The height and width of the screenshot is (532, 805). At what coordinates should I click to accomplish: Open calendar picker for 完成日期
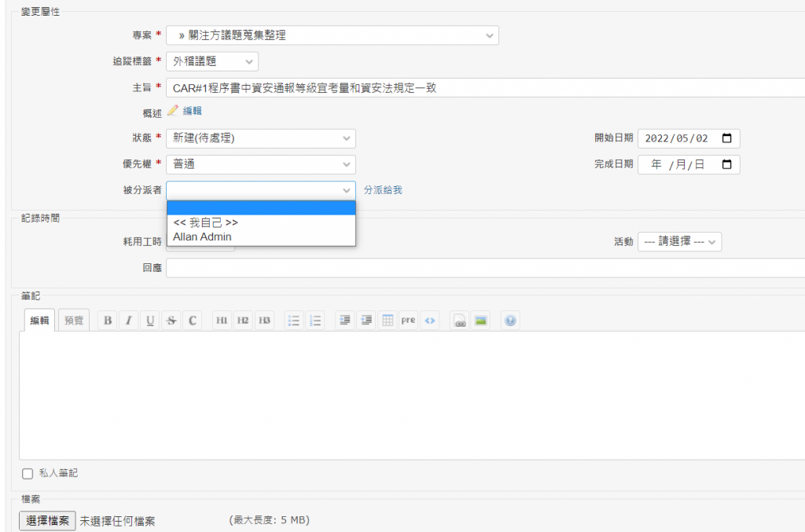(726, 164)
